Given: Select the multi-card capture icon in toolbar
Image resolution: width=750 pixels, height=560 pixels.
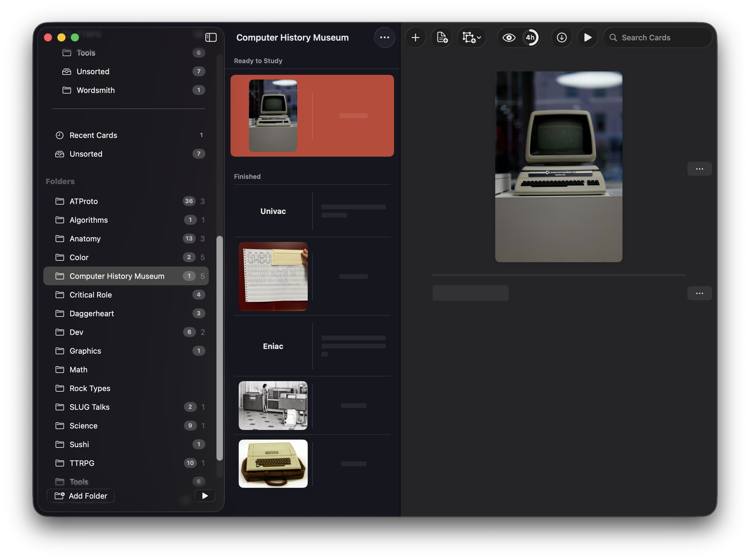Looking at the screenshot, I should coord(469,38).
